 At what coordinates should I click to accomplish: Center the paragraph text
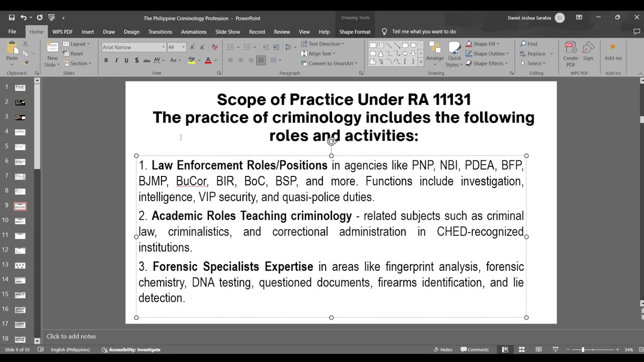(240, 60)
